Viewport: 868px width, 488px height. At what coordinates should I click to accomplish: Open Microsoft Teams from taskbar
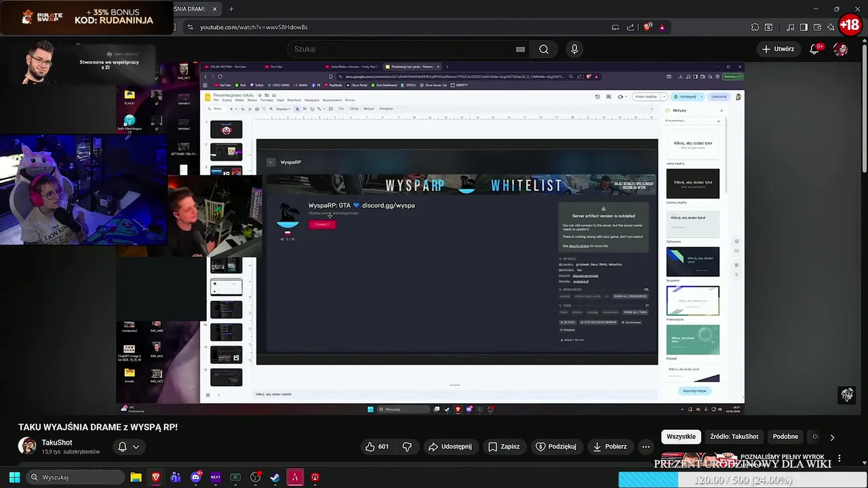[x=176, y=477]
